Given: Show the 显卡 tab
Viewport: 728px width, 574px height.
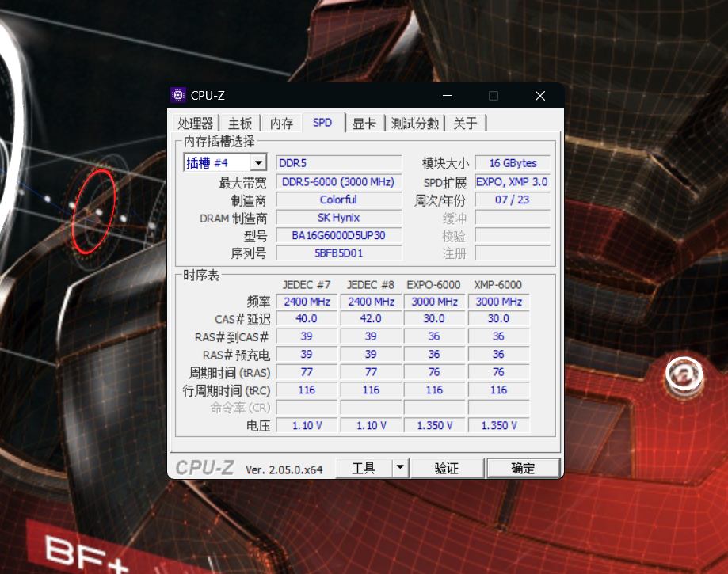Looking at the screenshot, I should coord(364,124).
